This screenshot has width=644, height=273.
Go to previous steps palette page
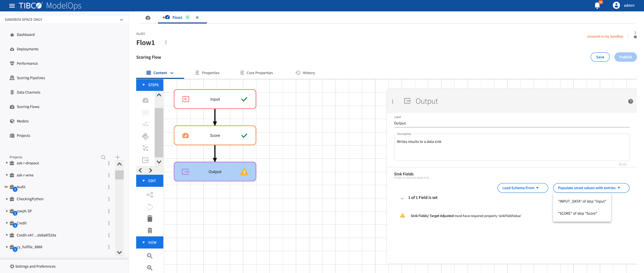[x=141, y=170]
